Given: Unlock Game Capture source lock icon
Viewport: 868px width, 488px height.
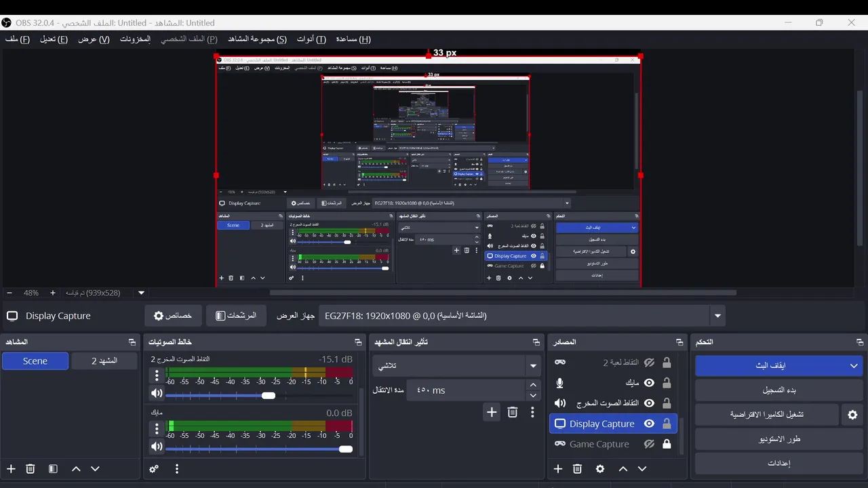Looking at the screenshot, I should coord(667,444).
